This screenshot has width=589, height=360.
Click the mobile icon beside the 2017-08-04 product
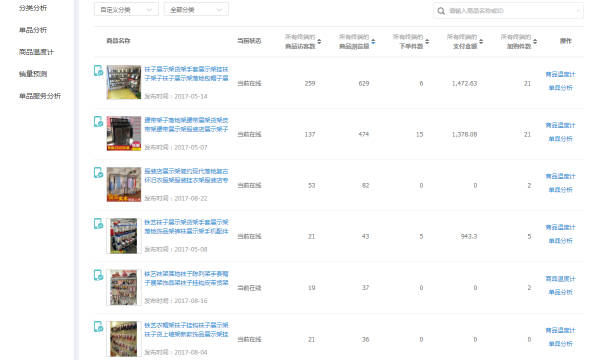point(98,326)
